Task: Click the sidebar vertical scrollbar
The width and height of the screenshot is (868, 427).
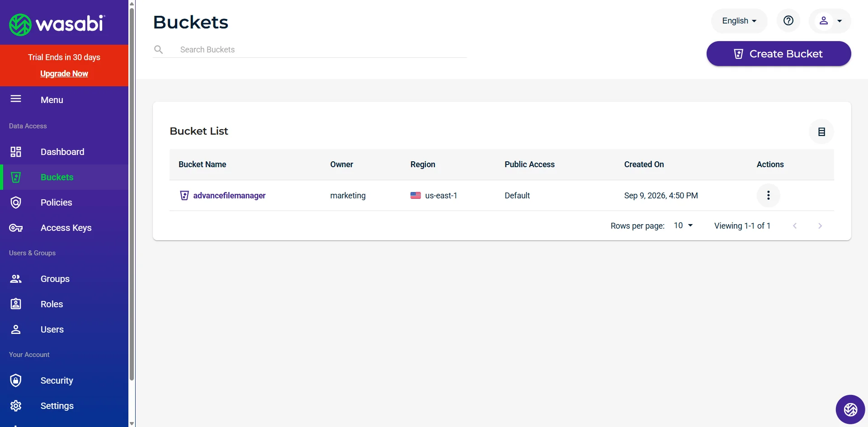Action: point(132,194)
